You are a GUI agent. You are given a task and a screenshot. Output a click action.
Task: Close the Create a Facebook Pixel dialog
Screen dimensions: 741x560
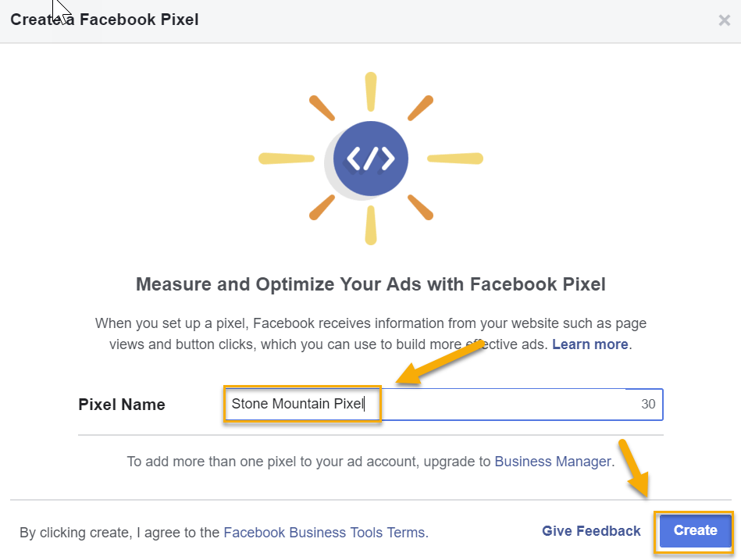(724, 20)
